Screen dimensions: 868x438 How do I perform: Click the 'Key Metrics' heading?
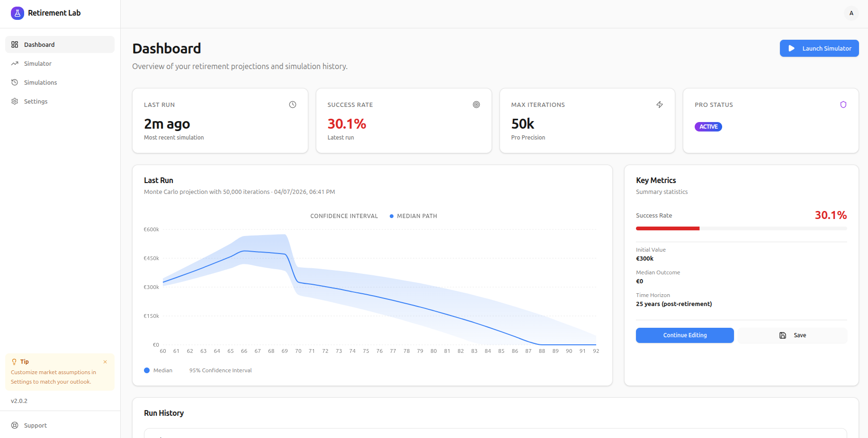click(x=656, y=180)
